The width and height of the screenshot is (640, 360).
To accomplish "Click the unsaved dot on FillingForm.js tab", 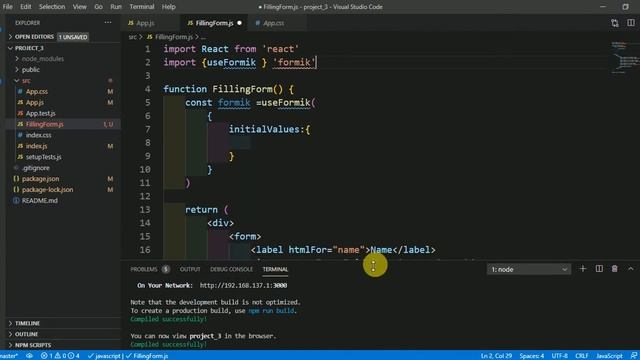I will tap(239, 23).
